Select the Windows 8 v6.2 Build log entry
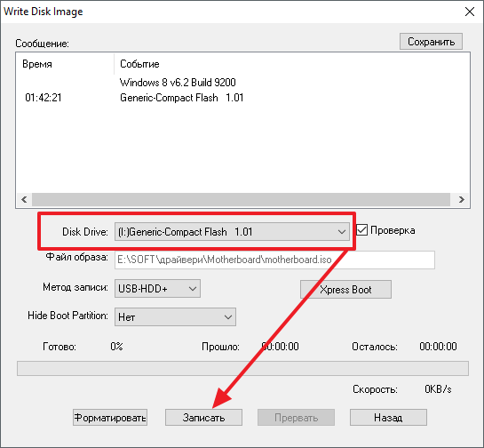Viewport: 484px width, 448px height. click(x=178, y=83)
